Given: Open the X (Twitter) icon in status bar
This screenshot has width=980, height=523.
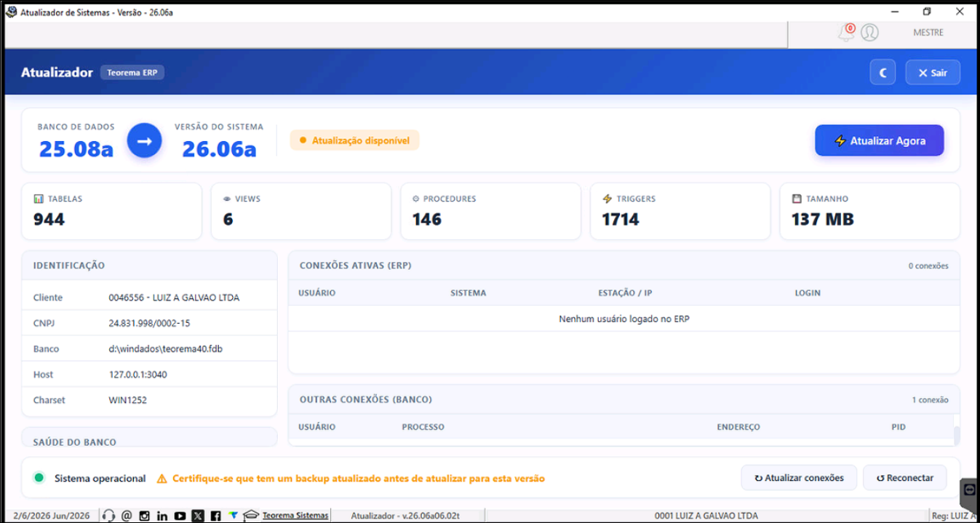Looking at the screenshot, I should [198, 516].
